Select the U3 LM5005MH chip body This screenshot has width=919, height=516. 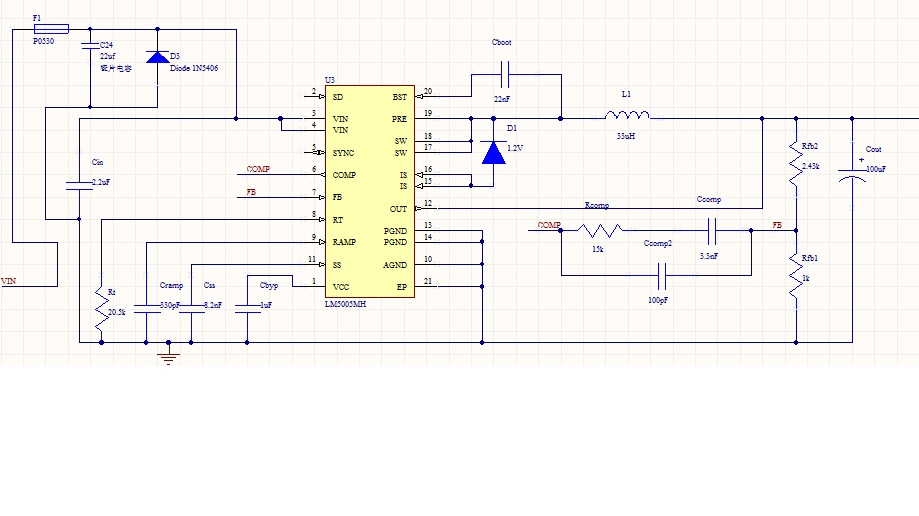click(x=370, y=191)
